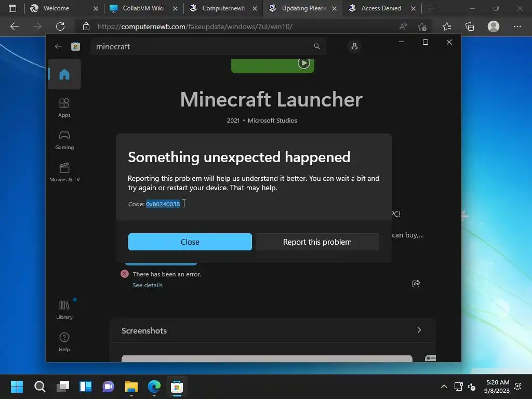The width and height of the screenshot is (532, 399).
Task: Show hidden tray icons chevron
Action: pos(444,387)
